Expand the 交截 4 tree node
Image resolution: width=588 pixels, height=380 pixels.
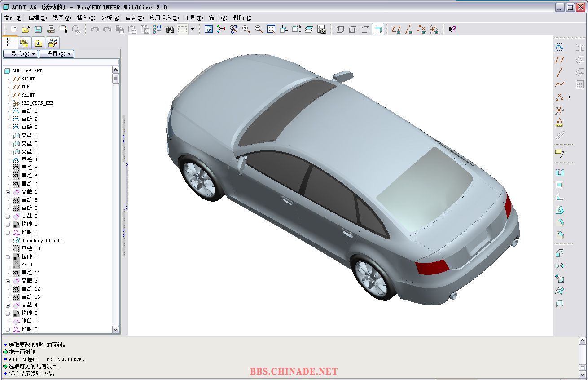pyautogui.click(x=8, y=305)
